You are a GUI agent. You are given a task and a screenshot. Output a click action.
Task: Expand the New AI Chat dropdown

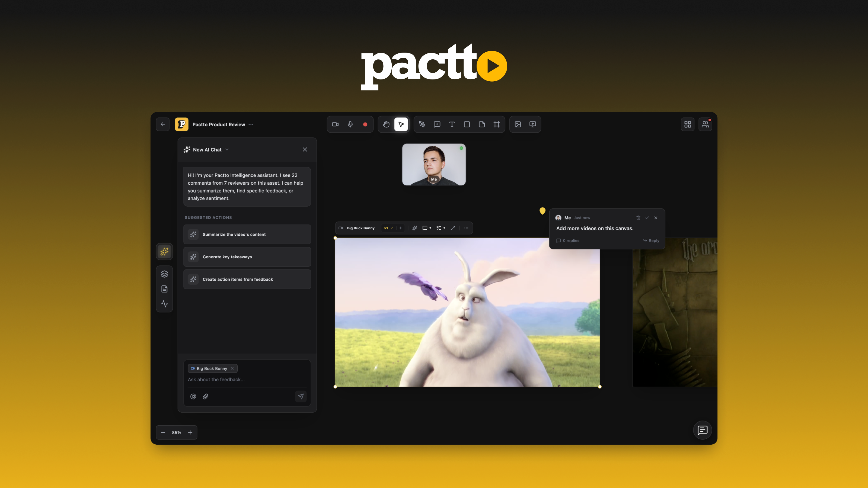(227, 150)
